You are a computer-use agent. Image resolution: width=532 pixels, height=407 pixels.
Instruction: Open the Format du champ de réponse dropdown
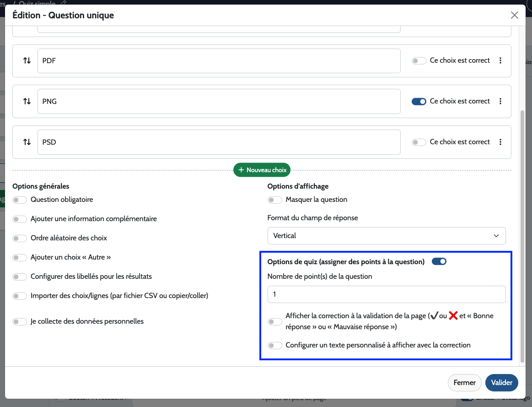click(386, 236)
